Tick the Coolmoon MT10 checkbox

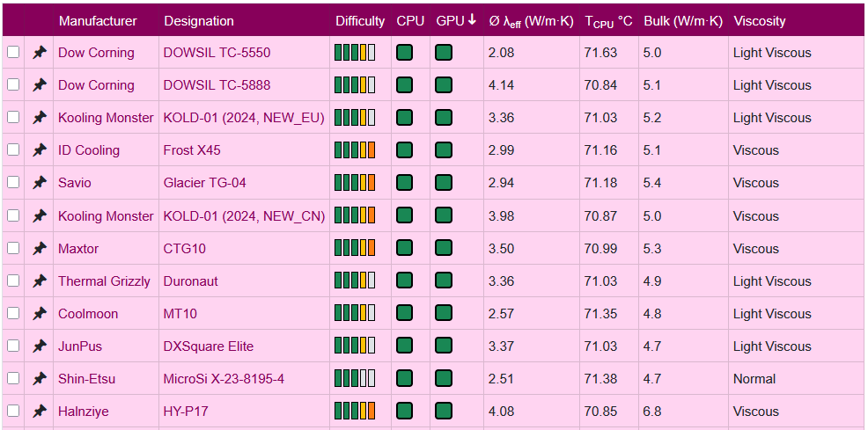12,313
